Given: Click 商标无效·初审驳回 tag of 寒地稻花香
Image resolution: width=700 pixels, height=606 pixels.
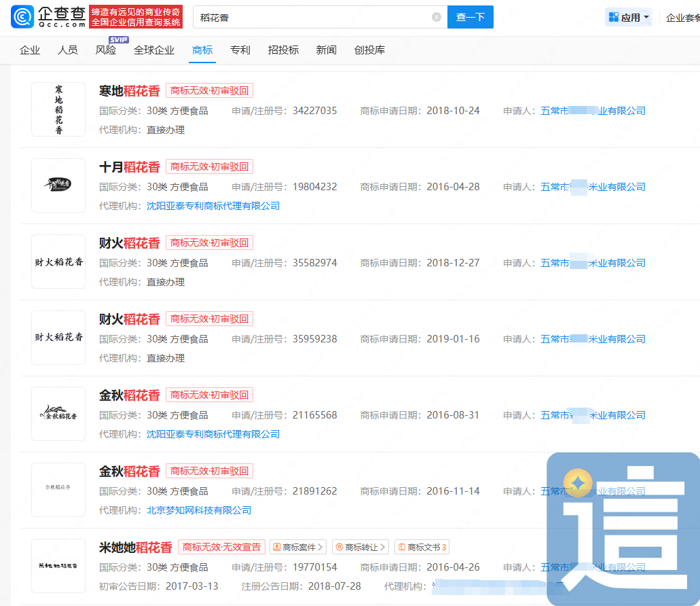Looking at the screenshot, I should (x=209, y=90).
